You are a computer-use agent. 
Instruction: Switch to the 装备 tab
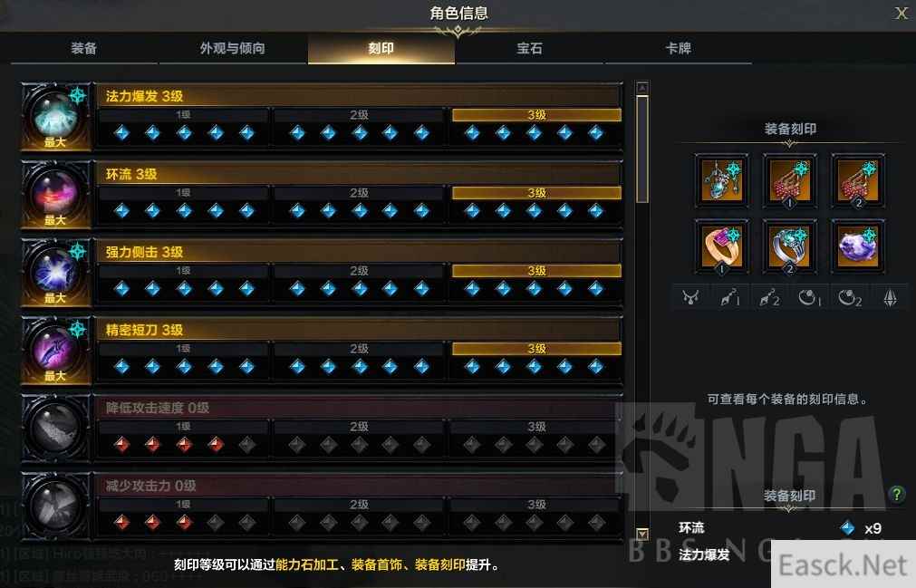pos(83,48)
